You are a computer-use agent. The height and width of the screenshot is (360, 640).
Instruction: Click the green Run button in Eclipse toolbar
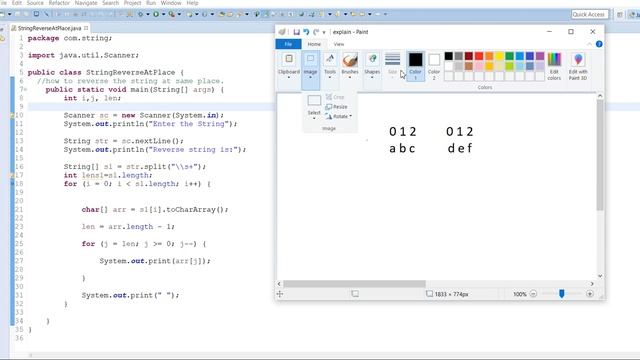click(x=156, y=14)
